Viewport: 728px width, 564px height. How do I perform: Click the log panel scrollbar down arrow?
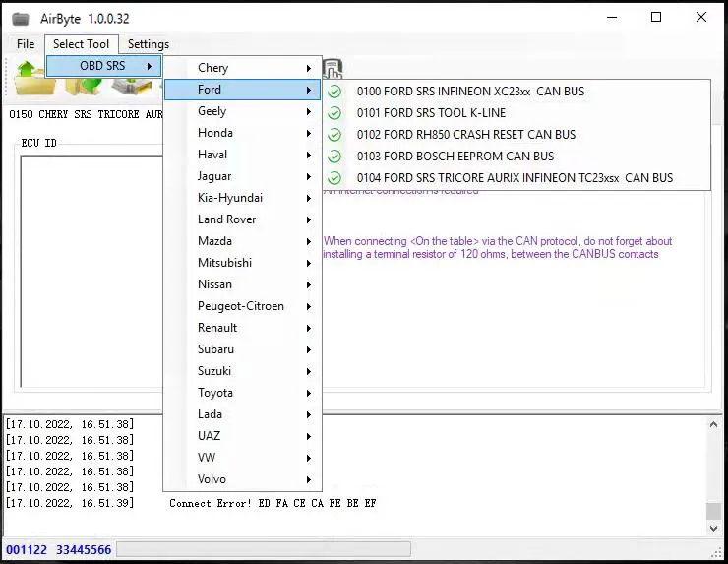pyautogui.click(x=713, y=529)
